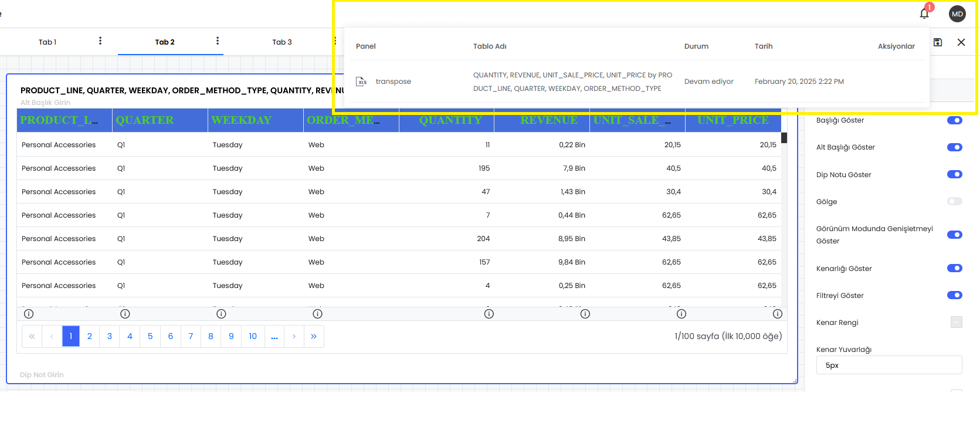980x447 pixels.
Task: Click info icon under PRODUCT_LINE column
Action: (29, 314)
